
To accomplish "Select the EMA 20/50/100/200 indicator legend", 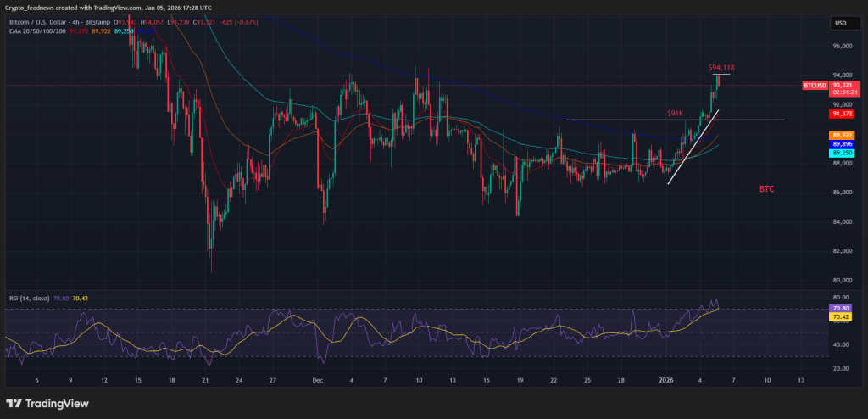I will point(37,31).
